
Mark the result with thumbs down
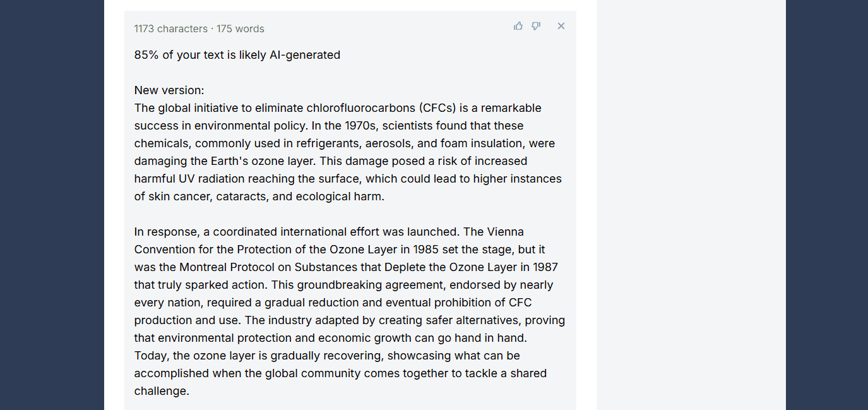[x=536, y=26]
